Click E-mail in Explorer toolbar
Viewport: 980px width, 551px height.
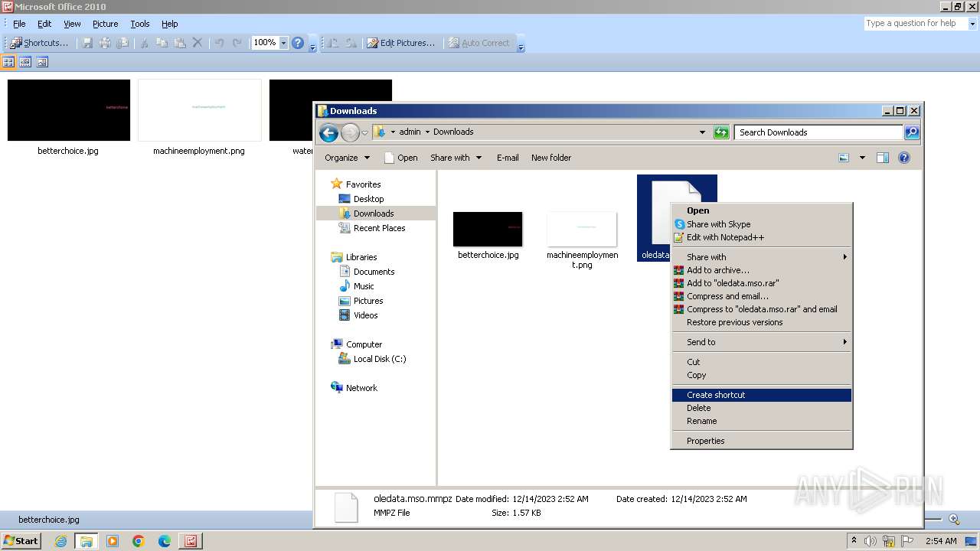[507, 158]
